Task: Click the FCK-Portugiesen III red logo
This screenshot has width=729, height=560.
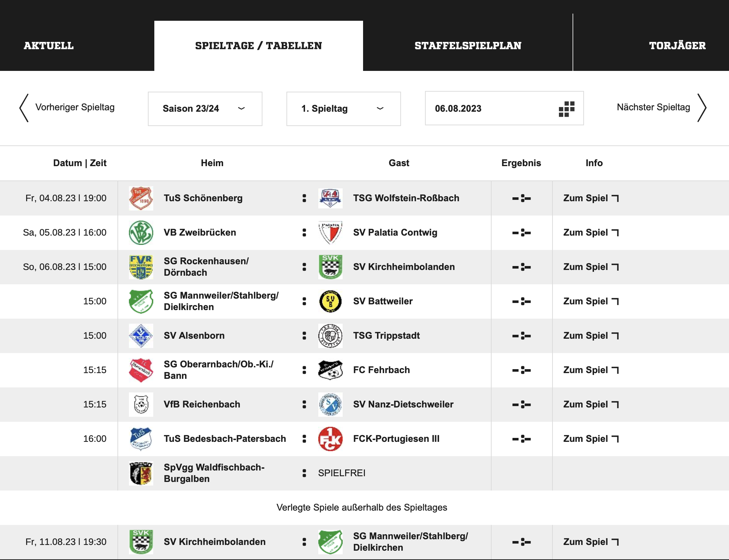Action: coord(330,439)
